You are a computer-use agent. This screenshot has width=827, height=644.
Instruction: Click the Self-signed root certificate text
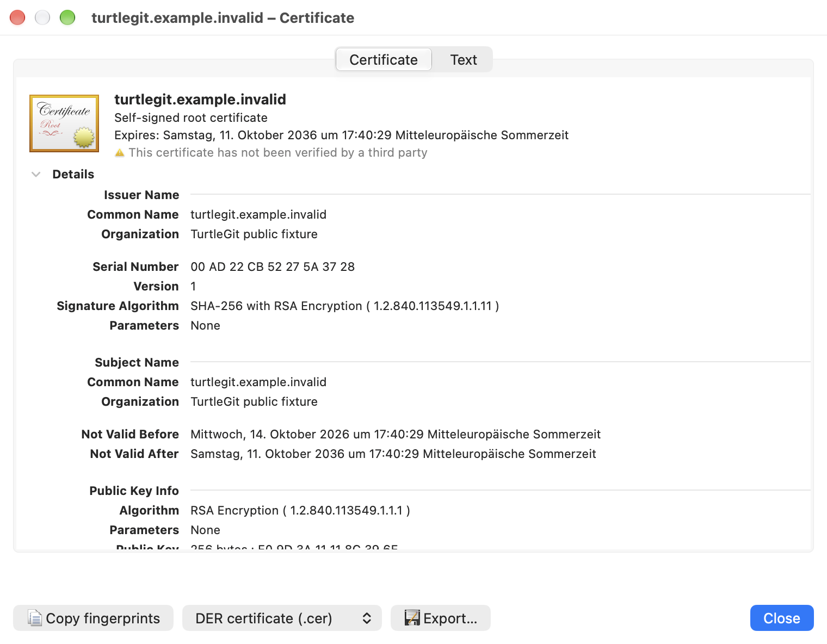coord(191,117)
